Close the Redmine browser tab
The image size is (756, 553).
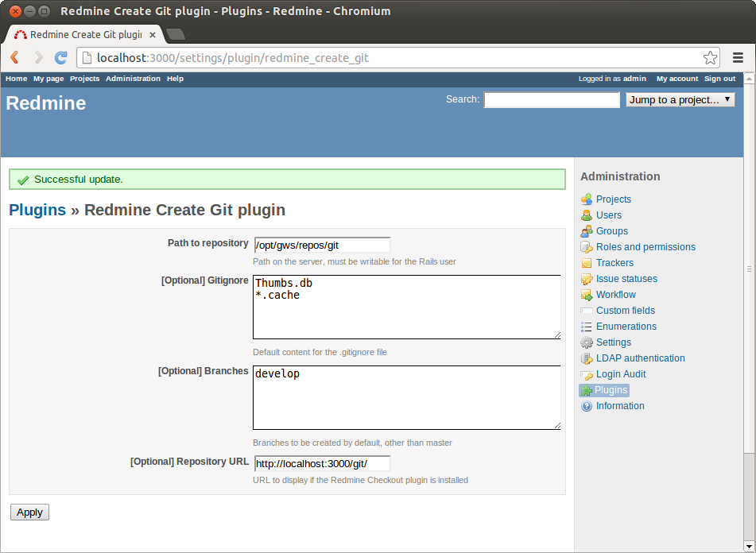(x=153, y=35)
